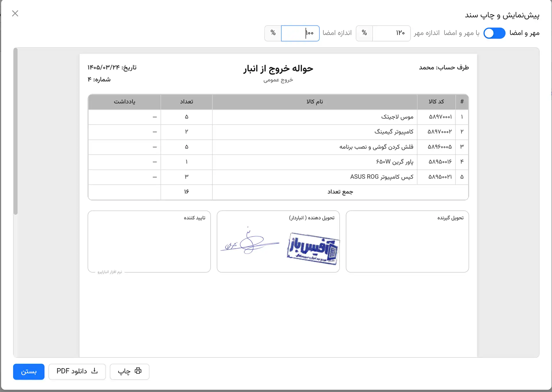This screenshot has width=552, height=392.
Task: Click the یادداشت column header
Action: tap(124, 102)
